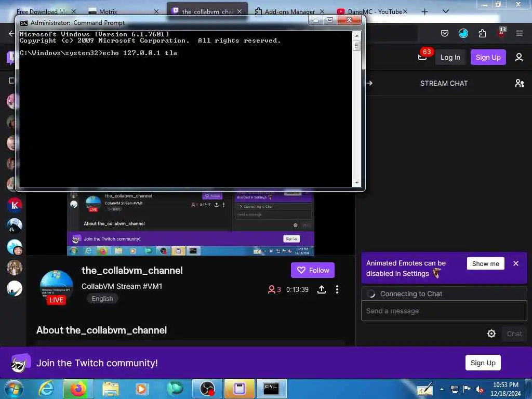Open the Windows Start orb
The image size is (532, 399).
[14, 389]
